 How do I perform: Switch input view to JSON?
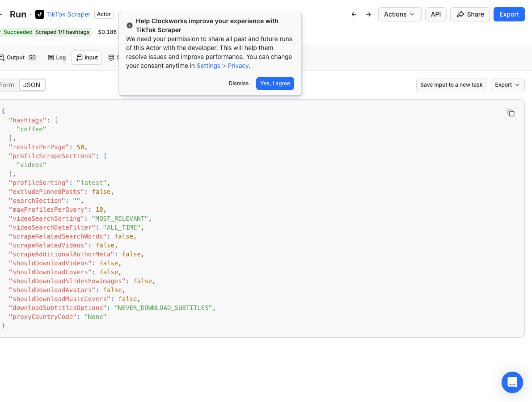tap(32, 85)
